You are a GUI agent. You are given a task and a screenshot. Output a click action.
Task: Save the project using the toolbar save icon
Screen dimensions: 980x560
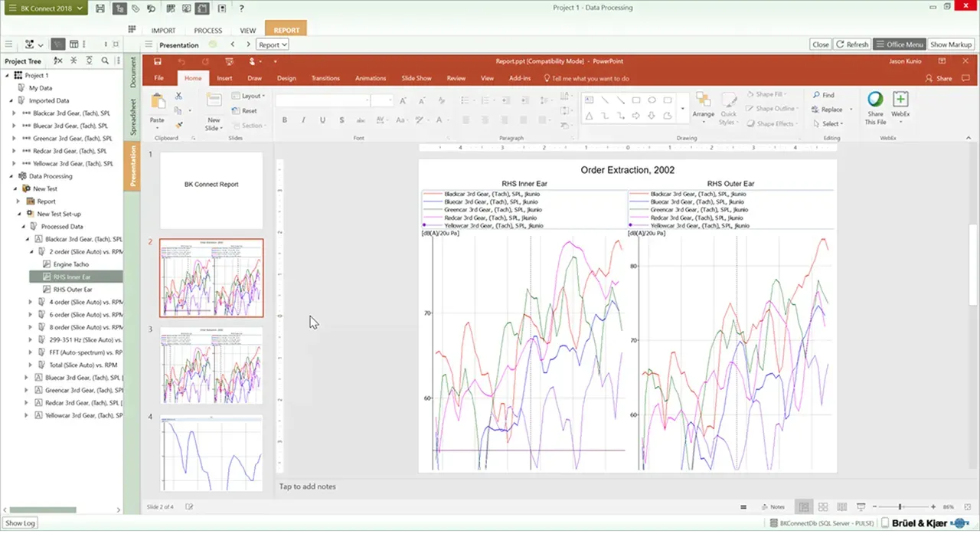click(x=100, y=8)
